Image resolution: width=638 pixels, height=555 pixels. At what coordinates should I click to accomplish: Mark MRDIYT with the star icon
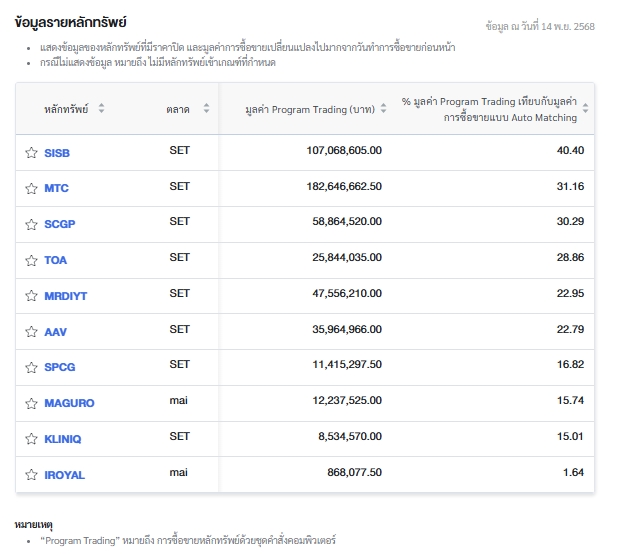31,296
